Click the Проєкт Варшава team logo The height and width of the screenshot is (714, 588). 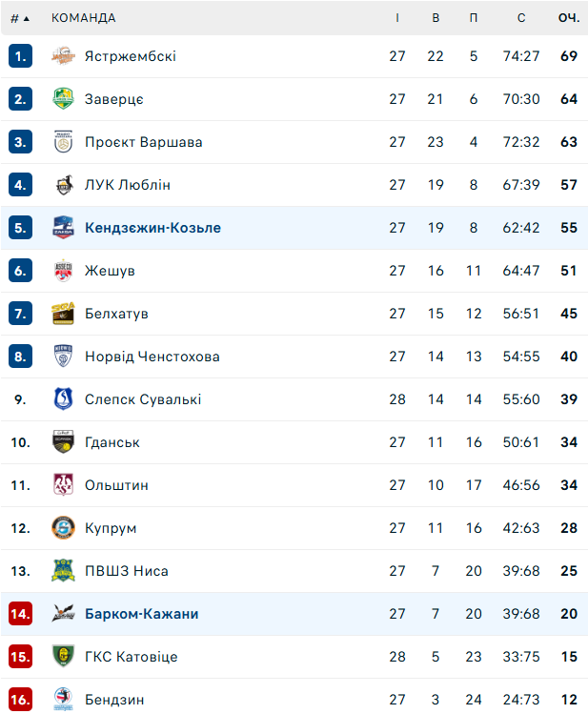click(62, 142)
